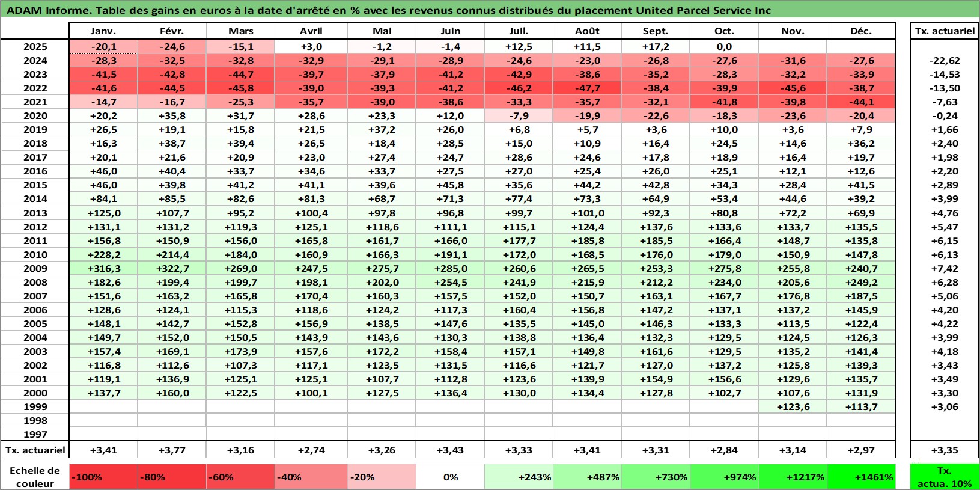Select the 2025 year row label
980x490 pixels.
pos(35,46)
